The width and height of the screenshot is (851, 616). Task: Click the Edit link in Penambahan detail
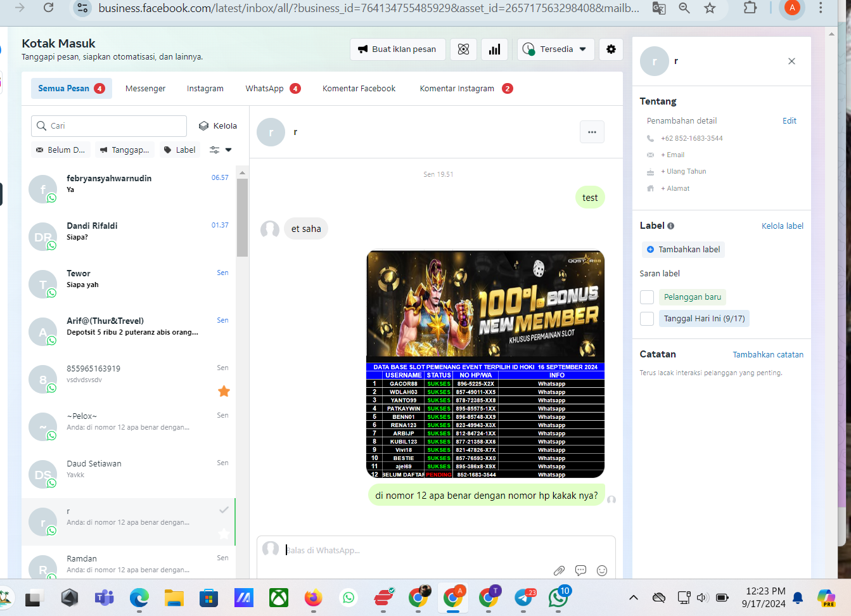tap(789, 121)
